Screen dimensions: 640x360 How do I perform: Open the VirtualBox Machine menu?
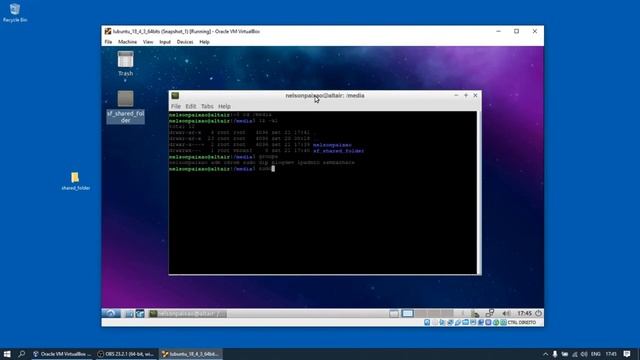[127, 42]
